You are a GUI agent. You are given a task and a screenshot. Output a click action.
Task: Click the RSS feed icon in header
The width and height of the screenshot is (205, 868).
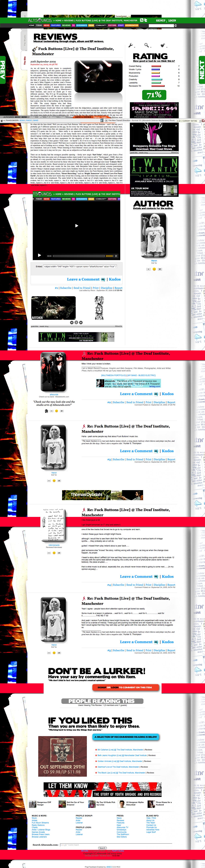142,20
